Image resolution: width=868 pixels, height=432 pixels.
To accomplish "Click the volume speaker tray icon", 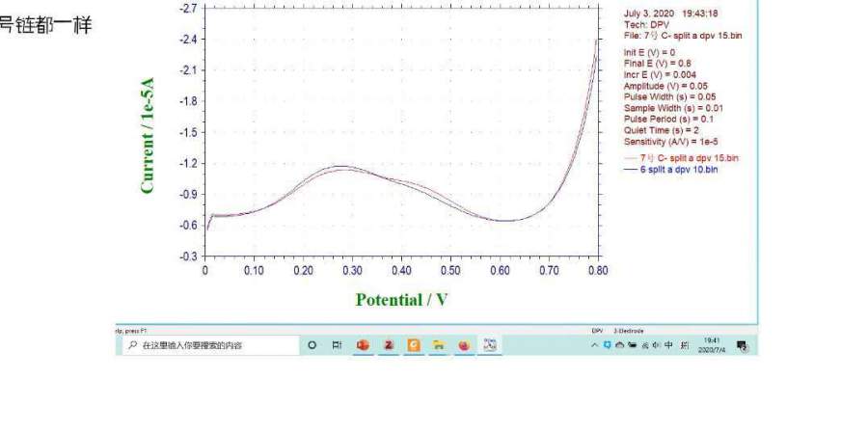I will coord(656,345).
